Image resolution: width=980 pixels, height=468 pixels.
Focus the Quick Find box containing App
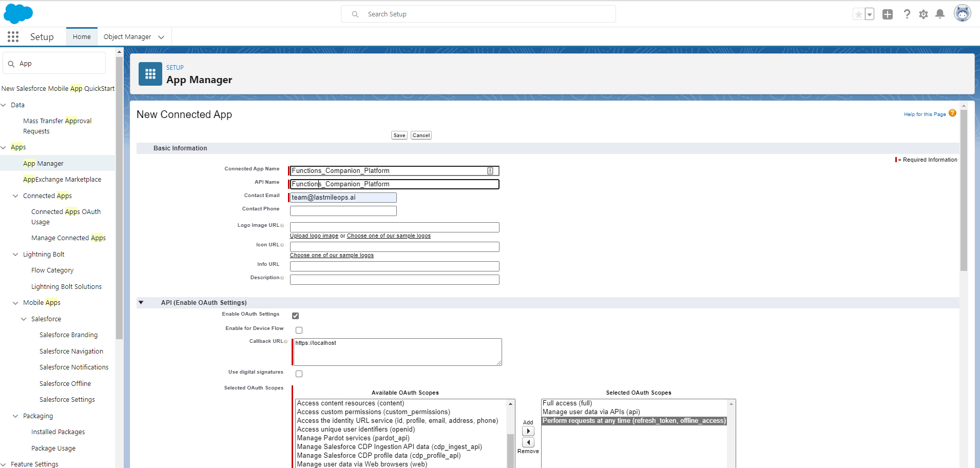[54, 63]
